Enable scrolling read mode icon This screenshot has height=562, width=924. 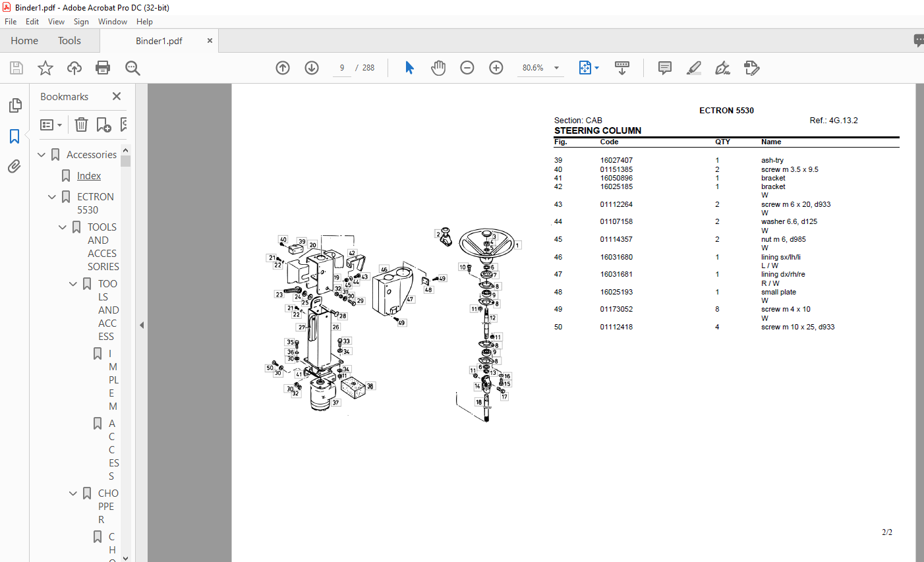coord(622,68)
